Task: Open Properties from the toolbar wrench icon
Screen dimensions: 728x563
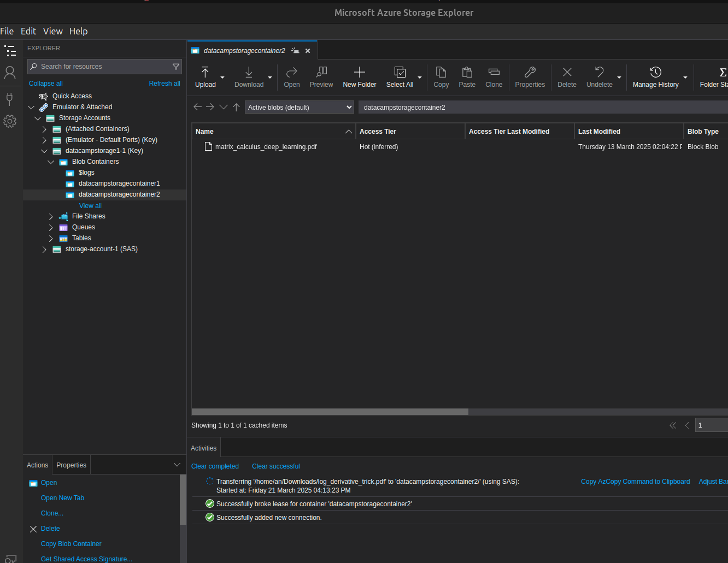Action: coord(530,77)
